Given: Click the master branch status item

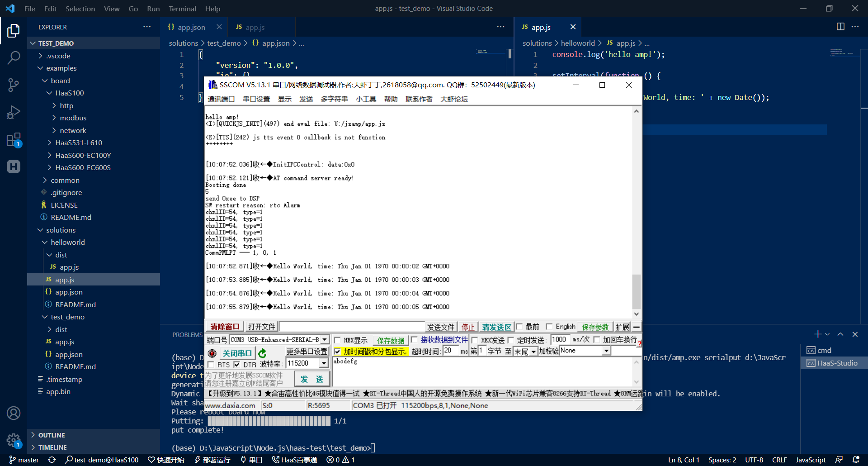Looking at the screenshot, I should pyautogui.click(x=24, y=460).
